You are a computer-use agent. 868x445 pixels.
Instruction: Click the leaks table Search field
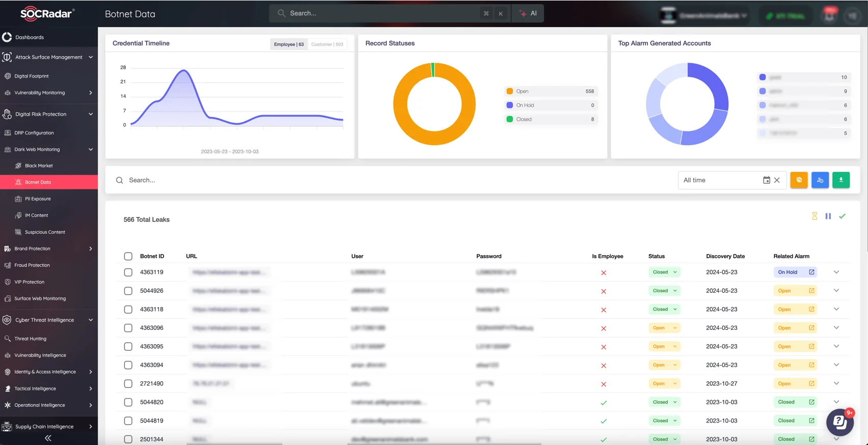coord(392,180)
